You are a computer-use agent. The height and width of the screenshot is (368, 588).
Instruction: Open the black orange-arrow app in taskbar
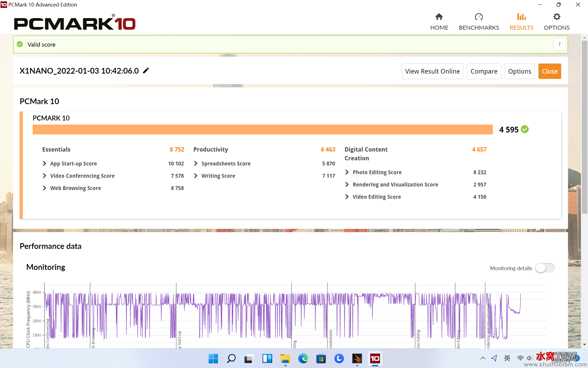[x=357, y=358]
